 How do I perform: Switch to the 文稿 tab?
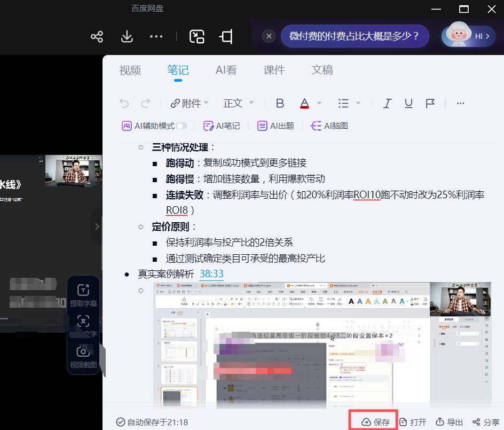pyautogui.click(x=322, y=69)
